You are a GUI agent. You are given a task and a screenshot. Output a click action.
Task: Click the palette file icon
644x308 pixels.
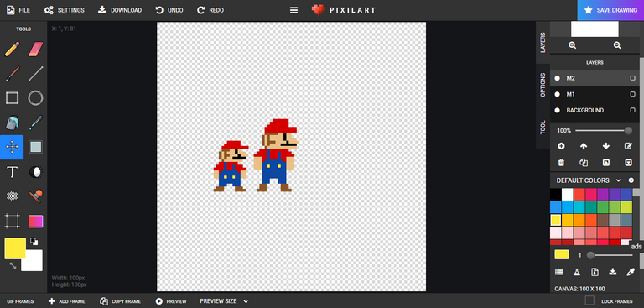point(595,271)
